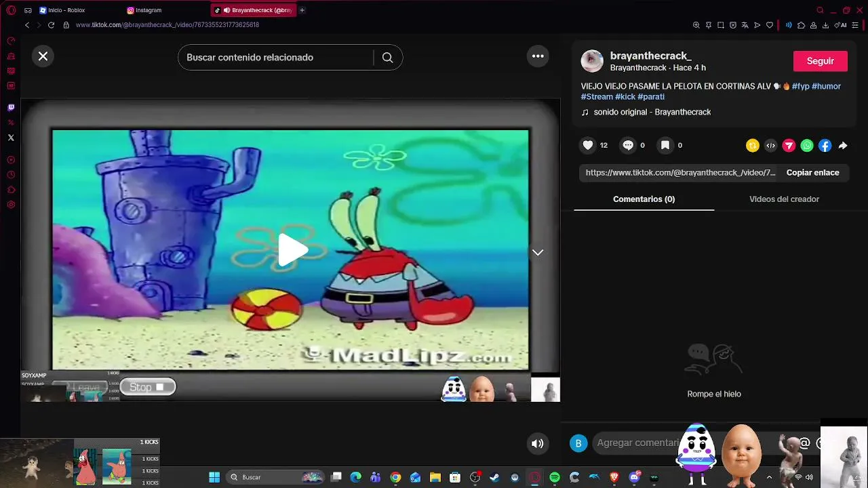The height and width of the screenshot is (488, 868).
Task: Open File Explorer from the taskbar
Action: pos(435,477)
